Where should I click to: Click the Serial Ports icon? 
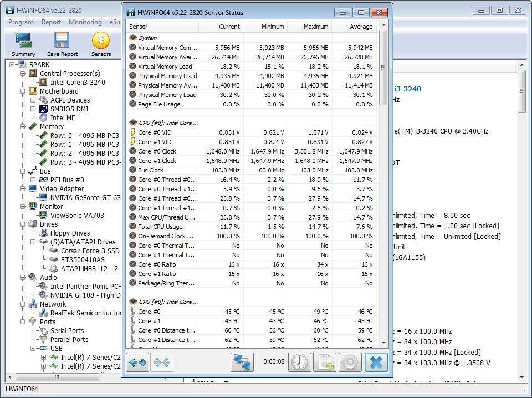pos(43,330)
